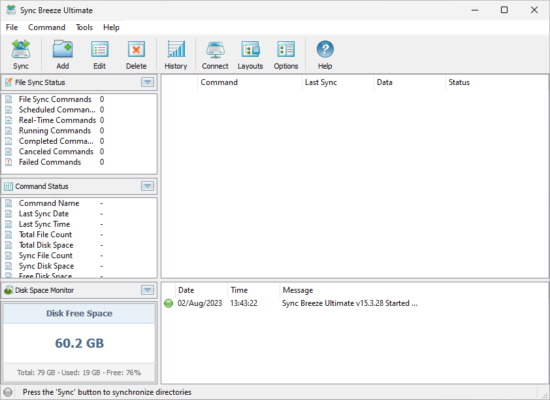Open the History chart tool
The height and width of the screenshot is (400, 550).
[176, 49]
